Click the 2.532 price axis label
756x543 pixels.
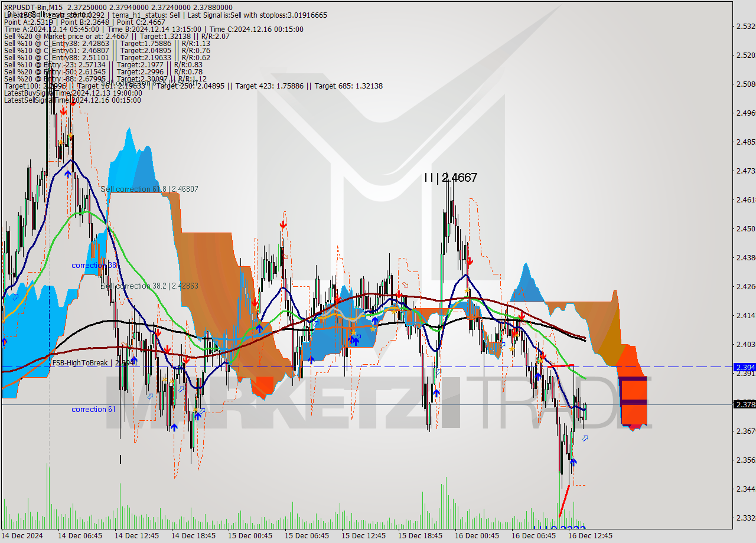point(745,26)
